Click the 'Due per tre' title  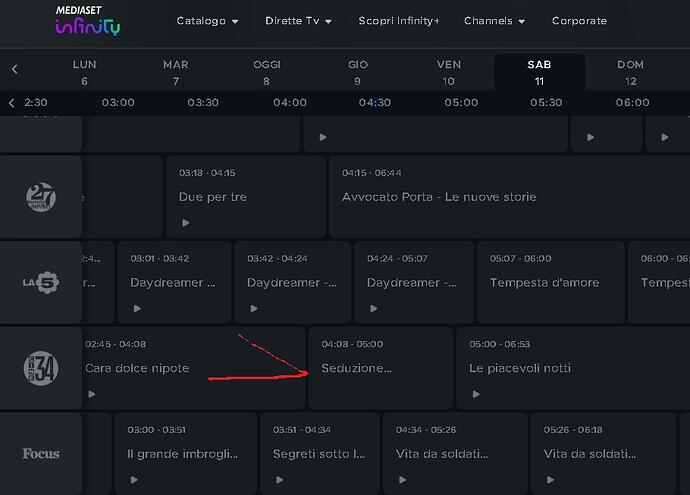point(213,197)
